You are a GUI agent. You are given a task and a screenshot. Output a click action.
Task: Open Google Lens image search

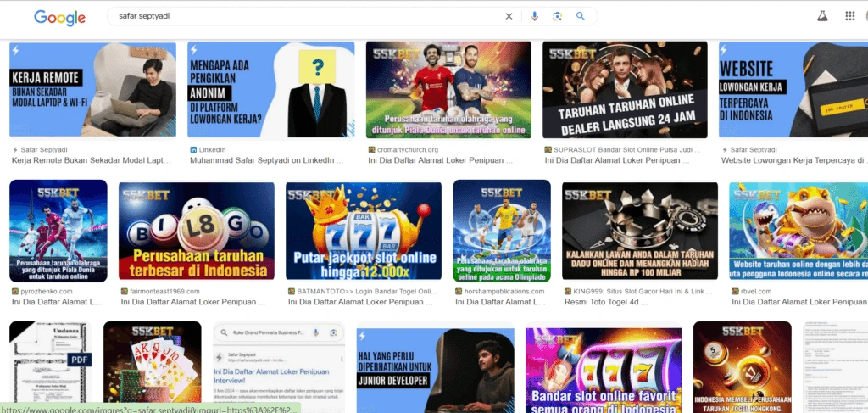pyautogui.click(x=558, y=16)
